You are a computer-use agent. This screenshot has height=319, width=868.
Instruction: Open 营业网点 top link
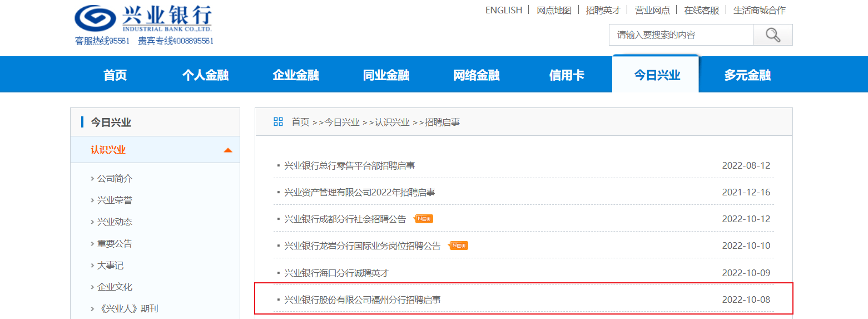(x=652, y=10)
